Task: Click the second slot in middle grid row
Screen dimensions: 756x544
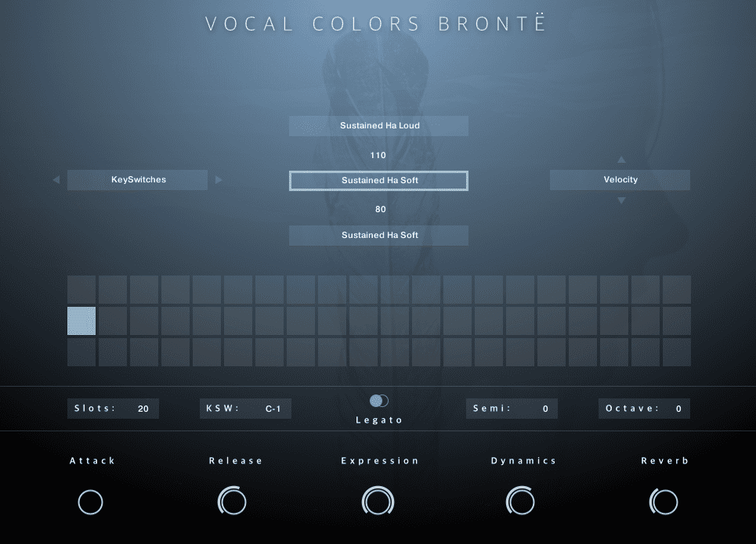Action: pyautogui.click(x=113, y=321)
